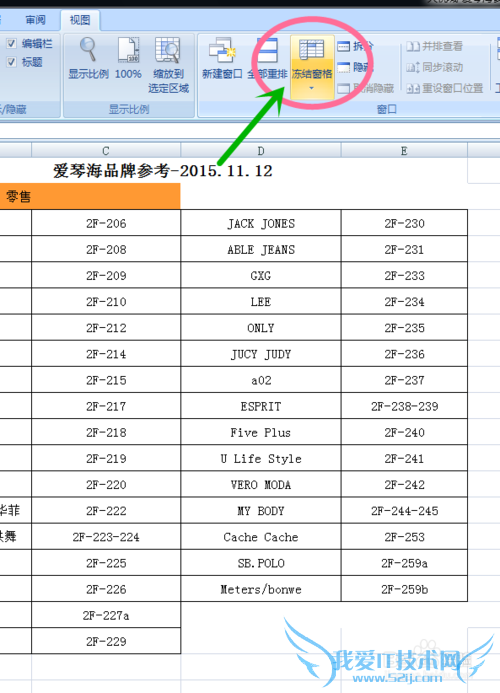Screen dimensions: 500x693
Task: Select cell 2F-218
Action: (106, 431)
